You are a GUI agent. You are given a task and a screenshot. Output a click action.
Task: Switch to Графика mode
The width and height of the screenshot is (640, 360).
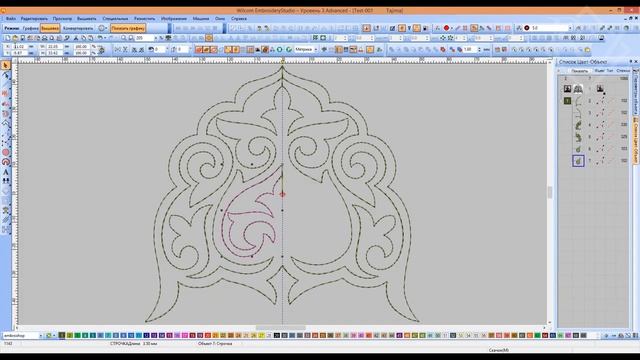tap(31, 28)
